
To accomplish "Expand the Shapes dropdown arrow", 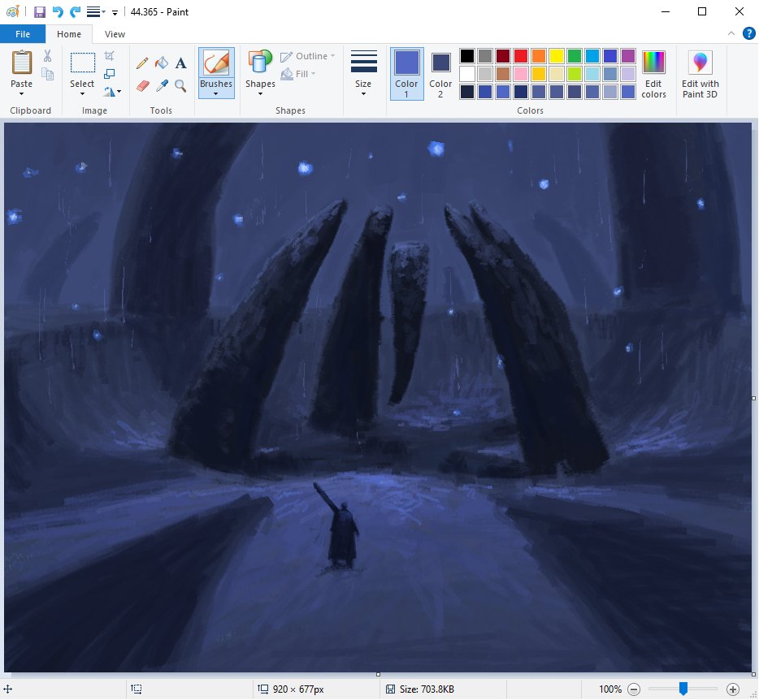I will tap(260, 94).
